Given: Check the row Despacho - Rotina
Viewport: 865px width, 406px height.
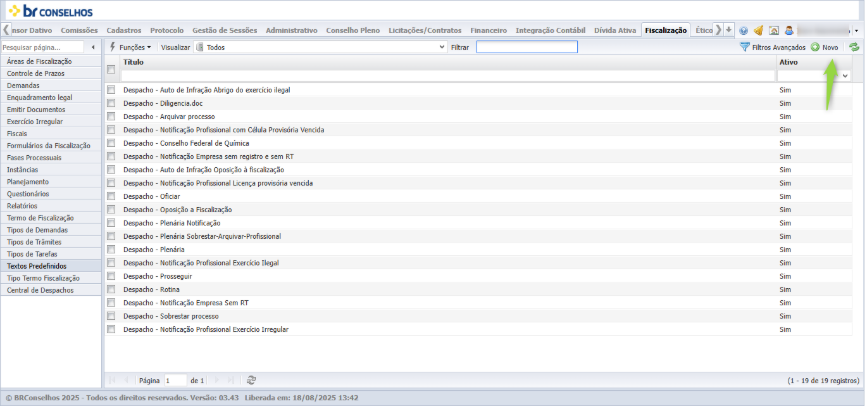Looking at the screenshot, I should click(x=111, y=289).
